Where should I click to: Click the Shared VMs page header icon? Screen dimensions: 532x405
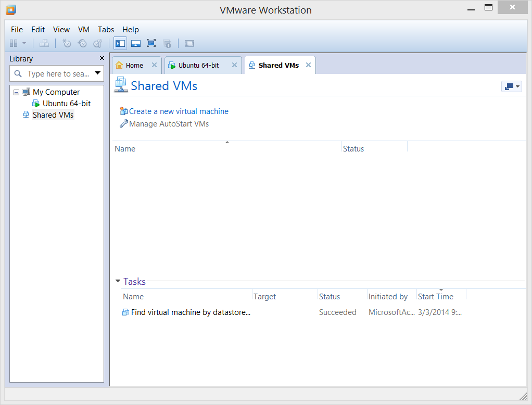coord(121,85)
